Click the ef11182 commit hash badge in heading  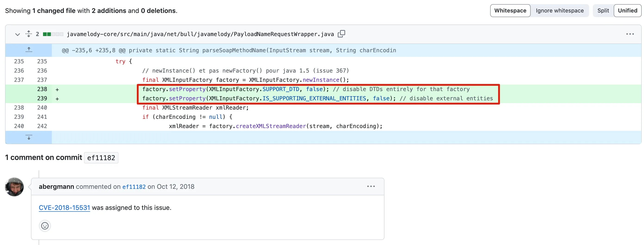click(101, 158)
